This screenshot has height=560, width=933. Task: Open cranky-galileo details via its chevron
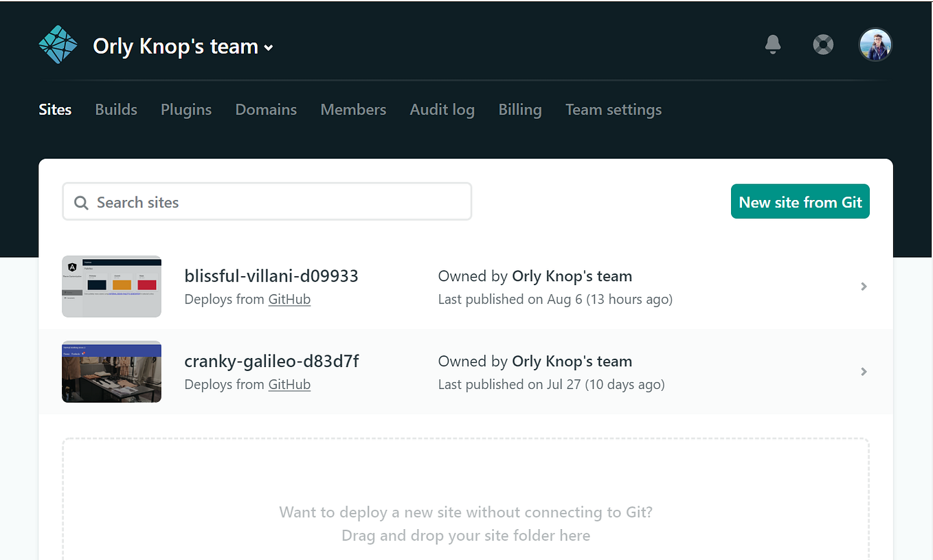tap(864, 372)
